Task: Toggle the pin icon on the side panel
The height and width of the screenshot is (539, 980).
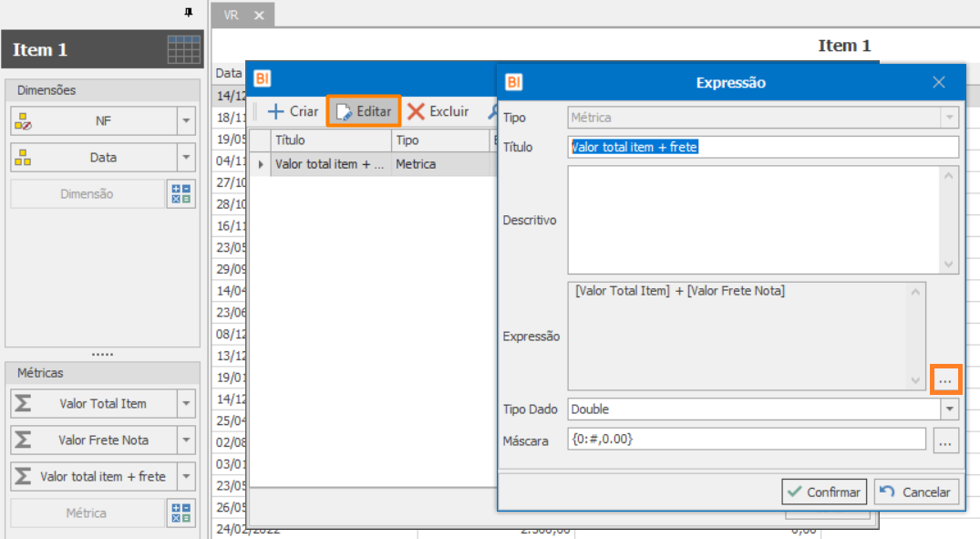Action: (x=188, y=12)
